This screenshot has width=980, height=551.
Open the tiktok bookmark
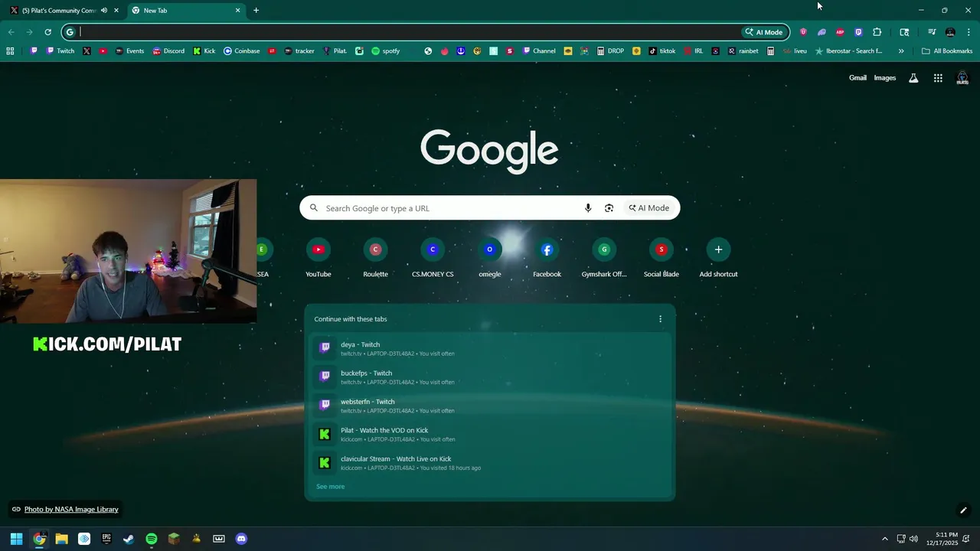(662, 51)
